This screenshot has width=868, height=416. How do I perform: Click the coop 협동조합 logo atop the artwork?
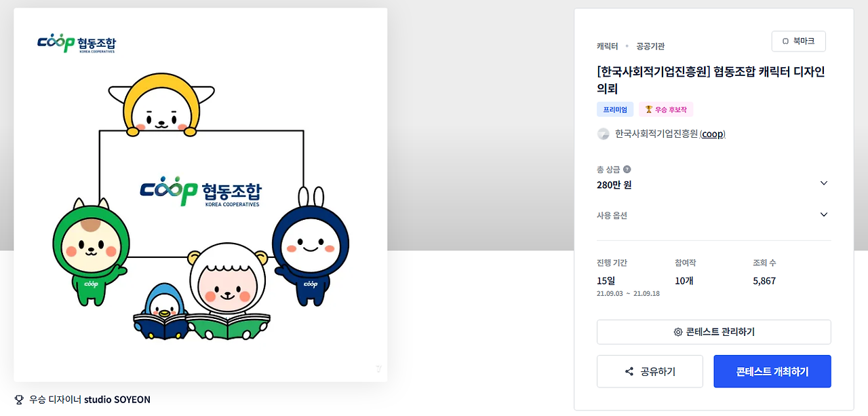(x=77, y=43)
